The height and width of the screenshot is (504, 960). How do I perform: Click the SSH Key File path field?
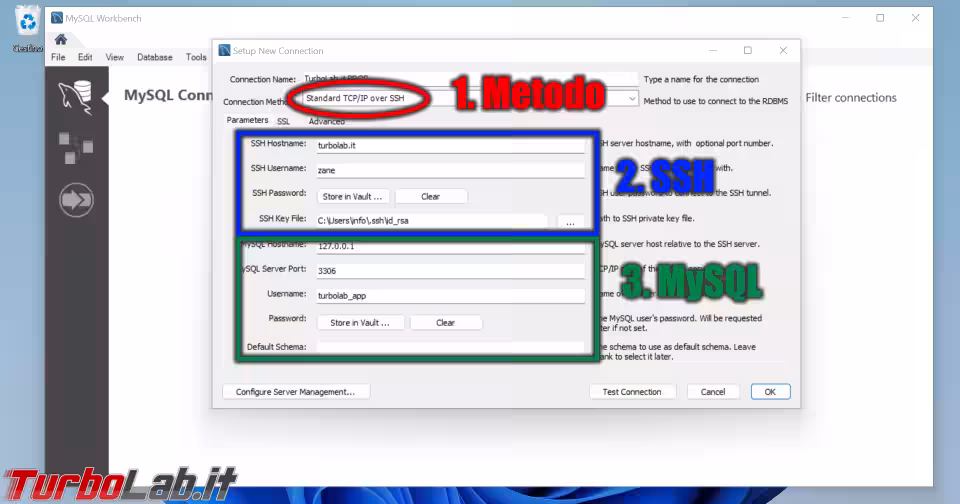pos(432,220)
